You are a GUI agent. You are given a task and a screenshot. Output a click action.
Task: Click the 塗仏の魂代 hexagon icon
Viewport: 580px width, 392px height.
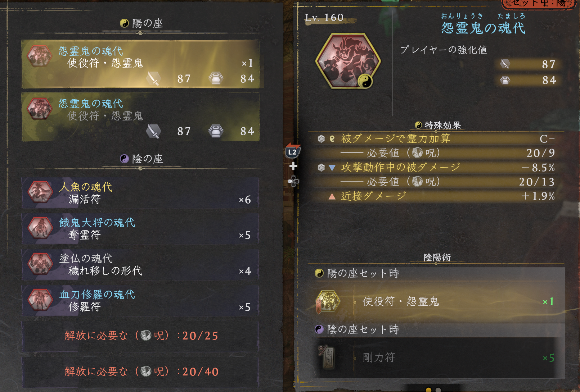40,264
